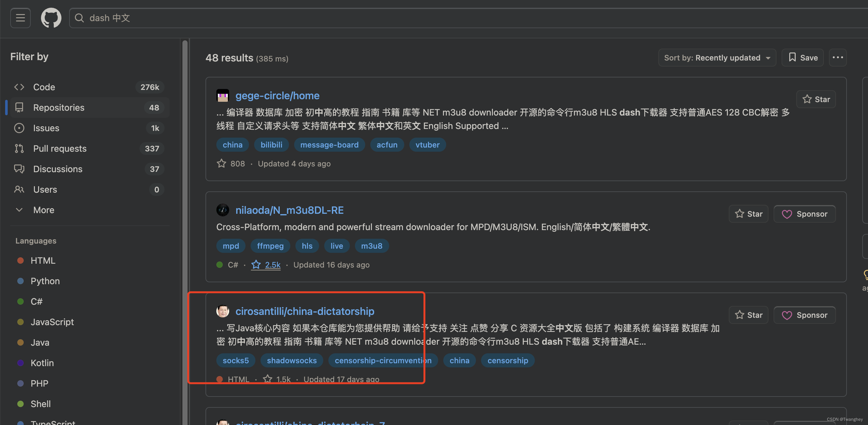Viewport: 868px width, 425px height.
Task: Star the nilaoda/N_m3u8DL-RE repository
Action: point(748,214)
